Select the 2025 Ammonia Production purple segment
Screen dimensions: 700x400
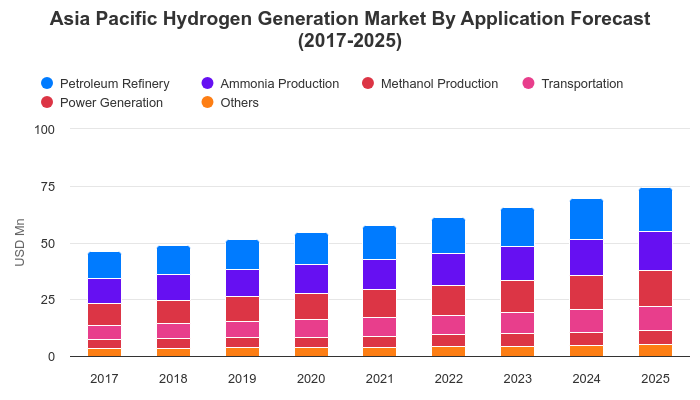coord(655,251)
